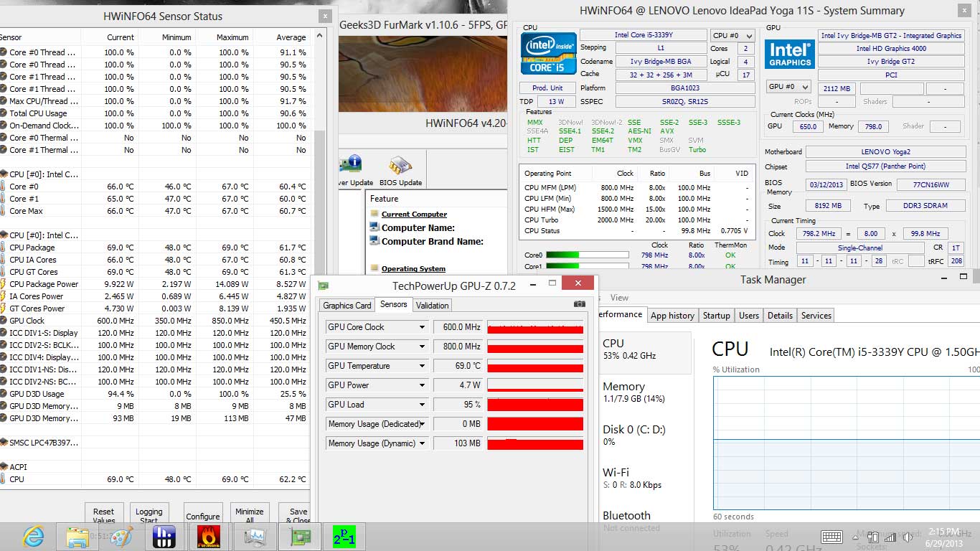Click lightning icon beside CPU Package Power
Viewport: 980px width, 551px height.
click(x=4, y=284)
